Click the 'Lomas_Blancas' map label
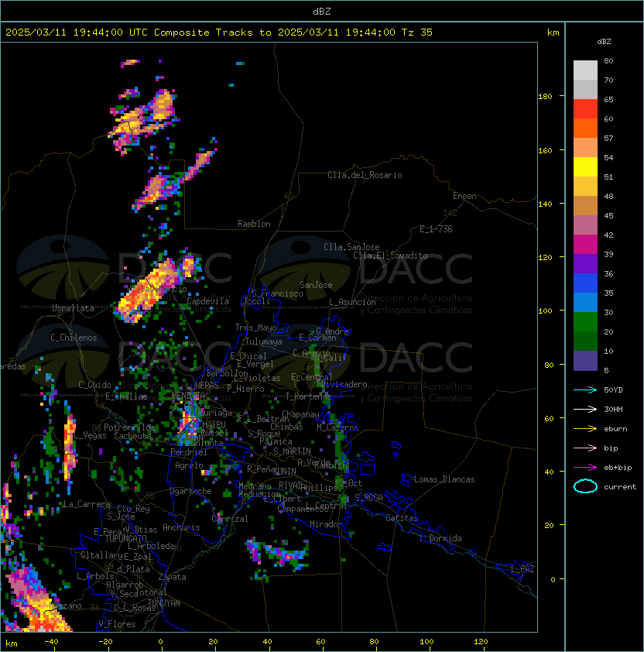The width and height of the screenshot is (644, 652). 444,479
